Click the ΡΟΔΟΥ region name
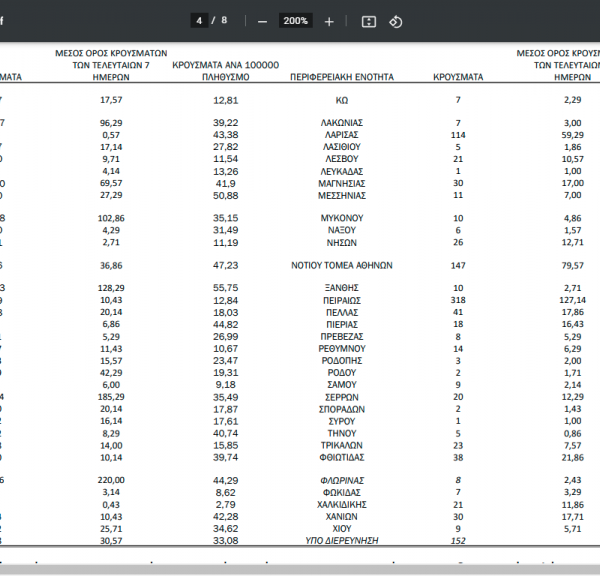This screenshot has width=600, height=576. click(x=342, y=372)
